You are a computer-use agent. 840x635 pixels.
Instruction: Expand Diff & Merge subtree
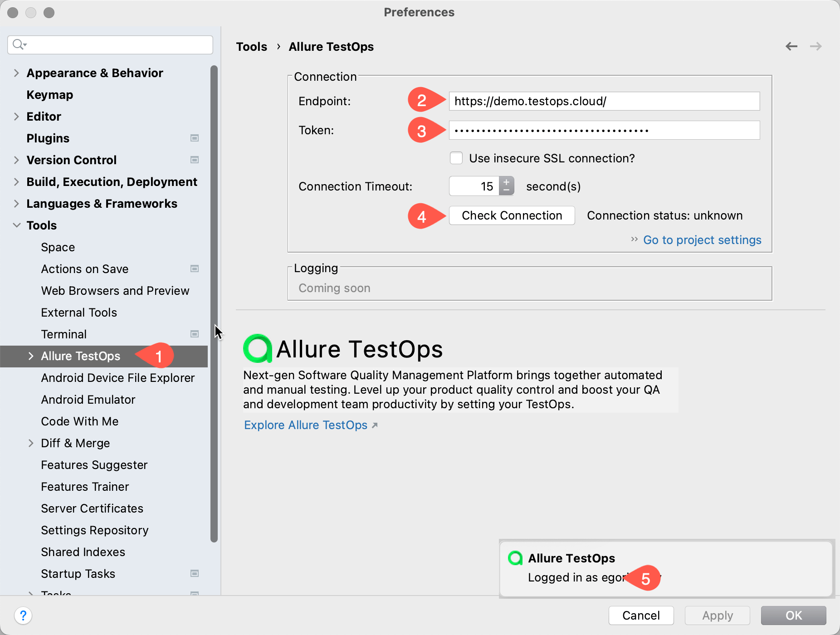click(x=31, y=443)
